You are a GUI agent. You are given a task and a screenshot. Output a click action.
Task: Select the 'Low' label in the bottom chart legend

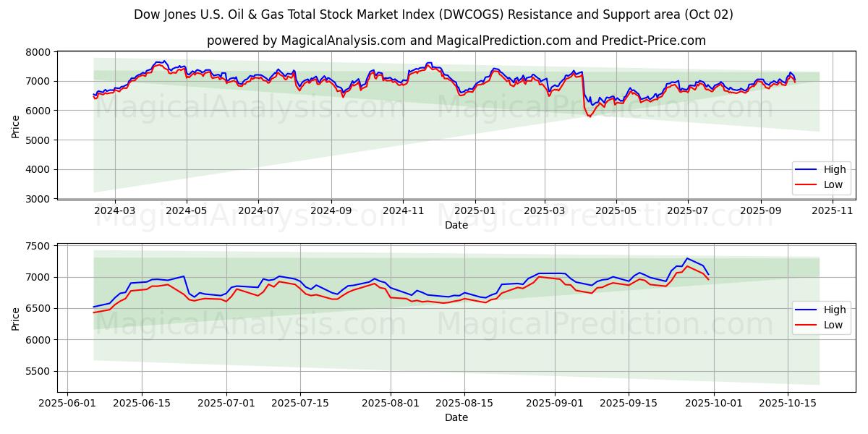click(833, 325)
